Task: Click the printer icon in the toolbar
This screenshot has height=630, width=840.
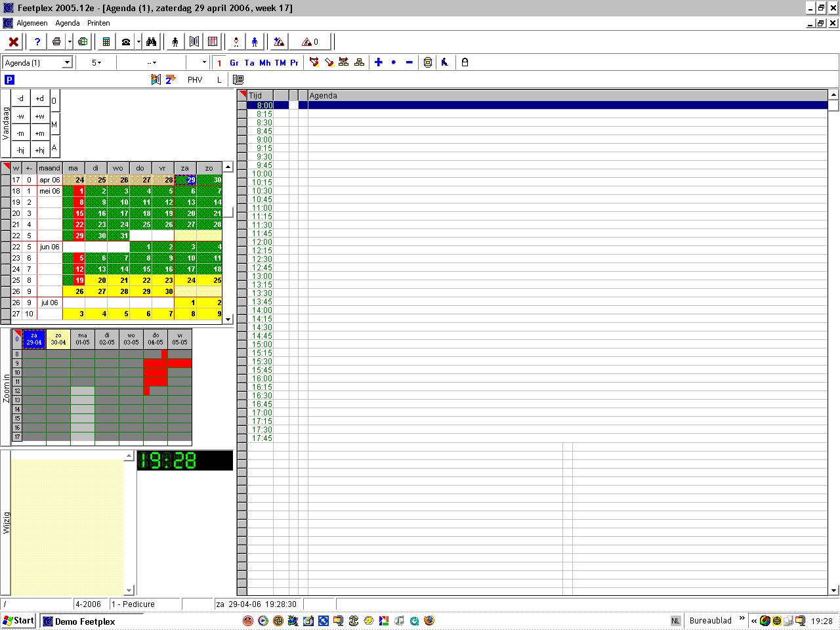Action: (56, 42)
